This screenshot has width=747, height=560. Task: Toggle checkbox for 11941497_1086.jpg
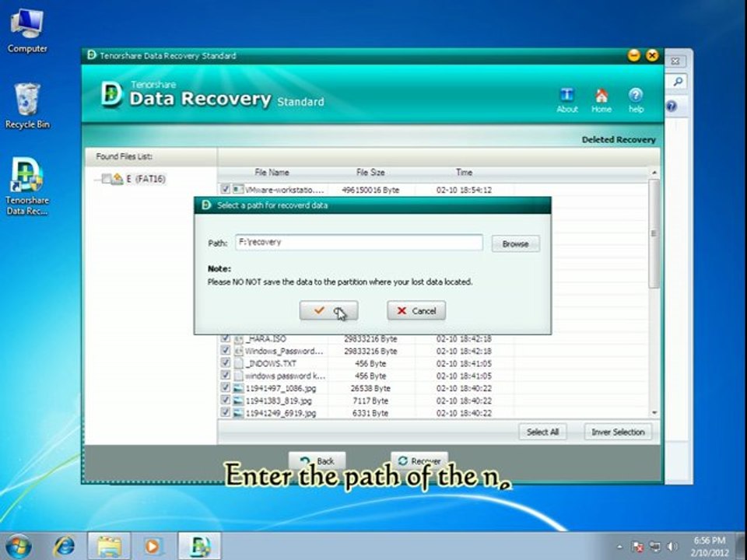(226, 387)
